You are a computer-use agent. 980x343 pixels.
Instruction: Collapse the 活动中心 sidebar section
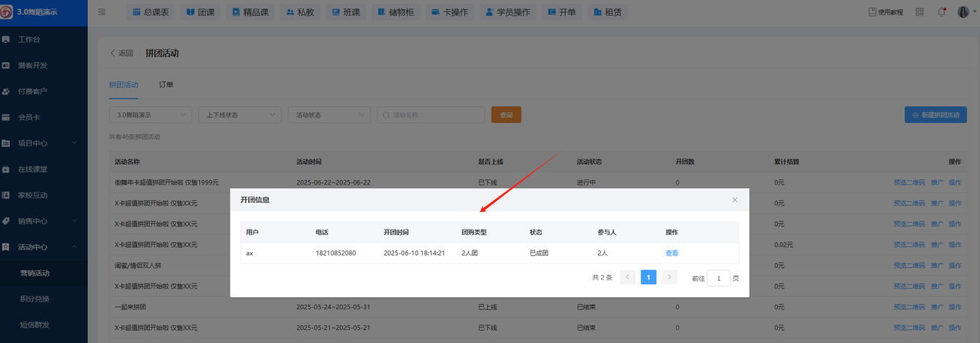[74, 247]
